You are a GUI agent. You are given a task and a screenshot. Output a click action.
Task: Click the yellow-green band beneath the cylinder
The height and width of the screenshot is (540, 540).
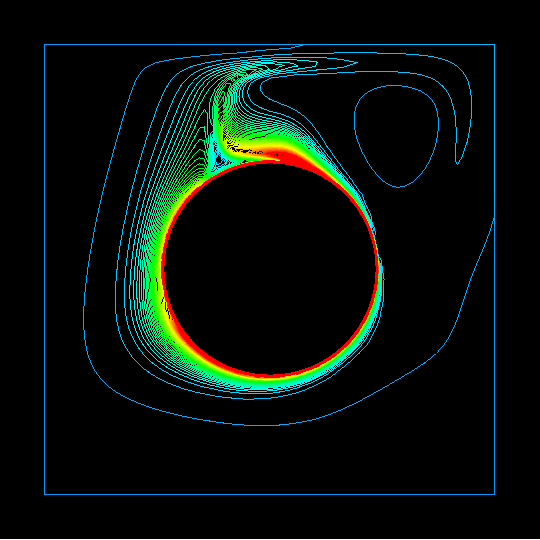click(x=270, y=381)
